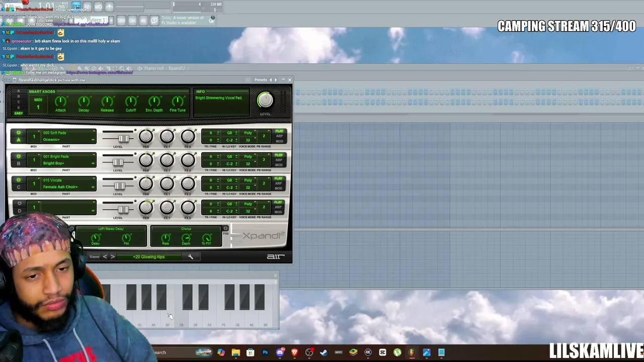Select the EASY smart knobs tab
The image size is (644, 362).
(x=19, y=113)
